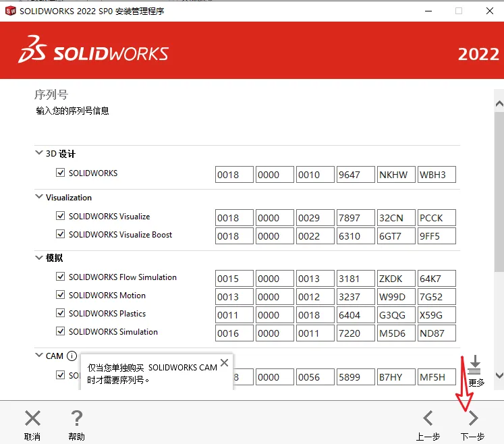Screen dimensions: 504x444
Task: Close the installation manager window
Action: click(490, 11)
